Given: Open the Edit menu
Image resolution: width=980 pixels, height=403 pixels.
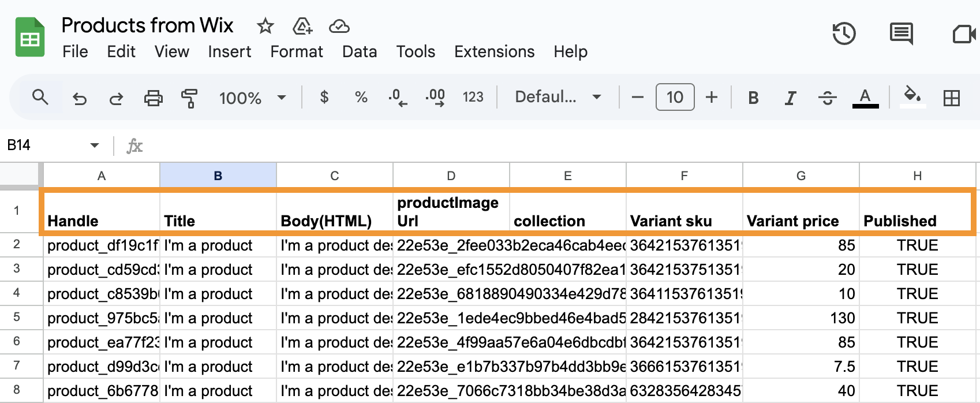Looking at the screenshot, I should 121,51.
